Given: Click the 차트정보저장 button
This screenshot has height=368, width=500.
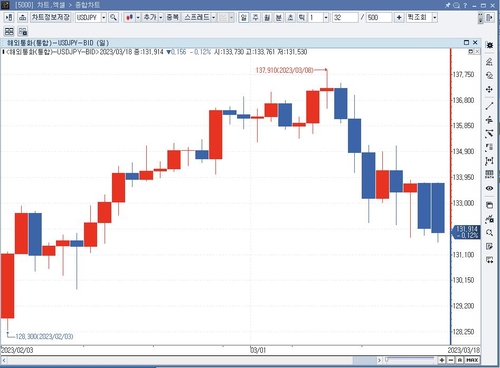Looking at the screenshot, I should click(51, 17).
